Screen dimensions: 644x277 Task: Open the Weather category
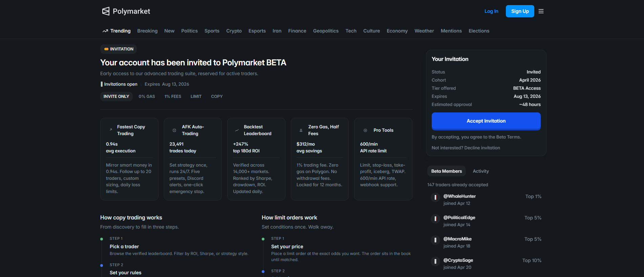coord(424,31)
